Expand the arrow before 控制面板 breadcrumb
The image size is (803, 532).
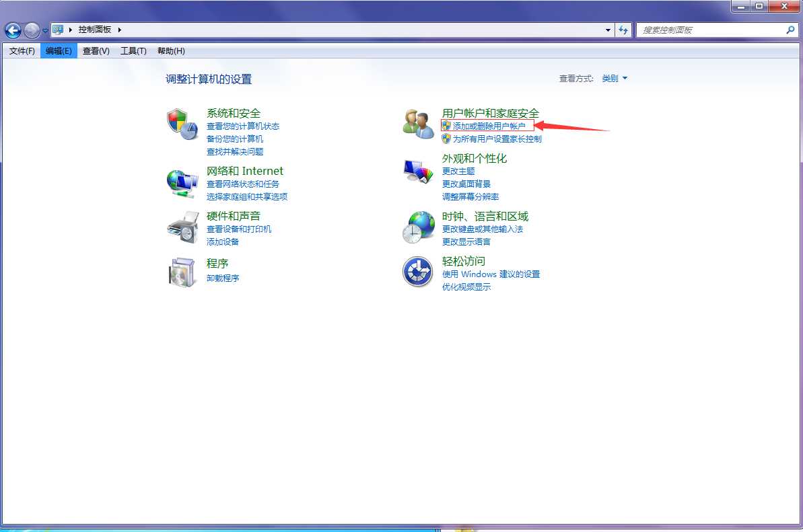[71, 30]
